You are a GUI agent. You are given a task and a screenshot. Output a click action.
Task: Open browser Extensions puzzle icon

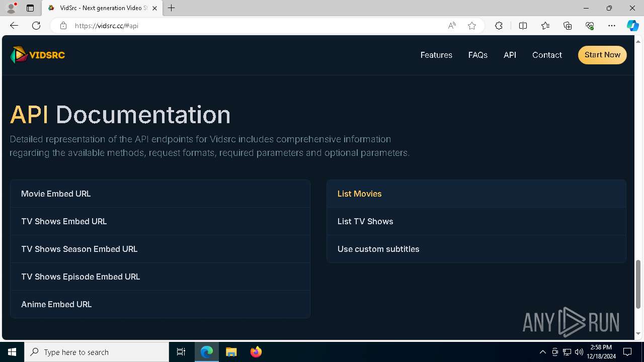tap(499, 26)
